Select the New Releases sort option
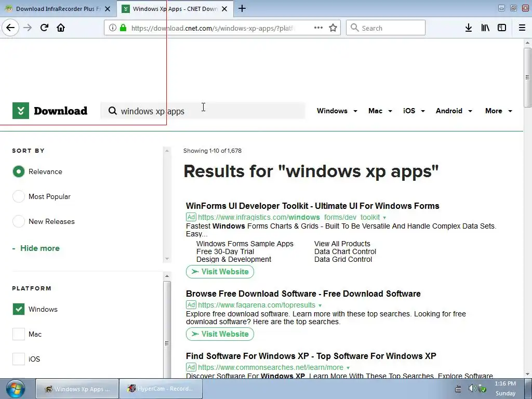Viewport: 532px width, 399px height. coord(19,221)
